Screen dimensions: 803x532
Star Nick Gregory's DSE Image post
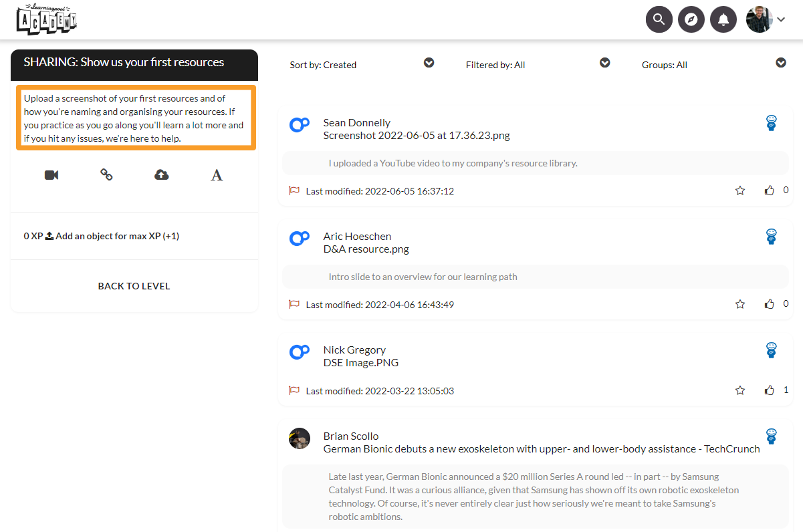[x=740, y=390]
